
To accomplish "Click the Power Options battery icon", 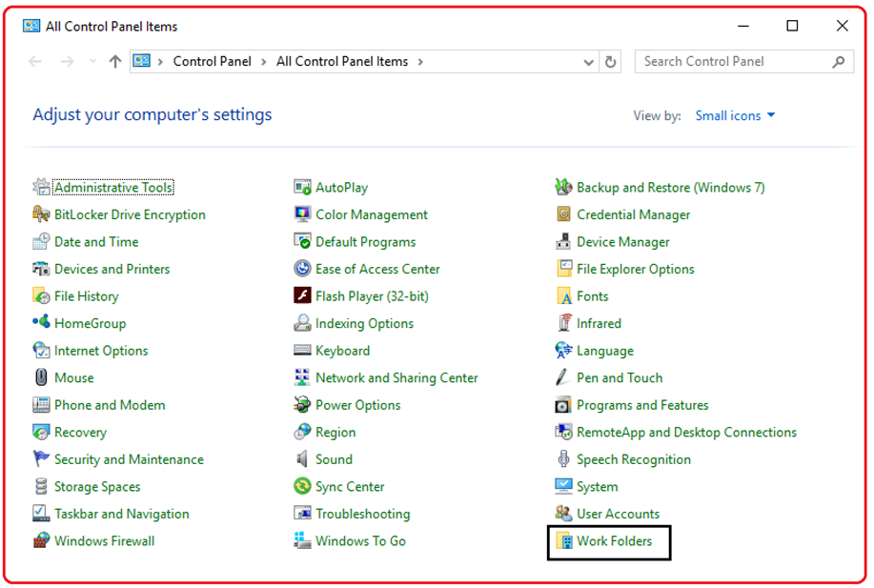I will point(302,405).
